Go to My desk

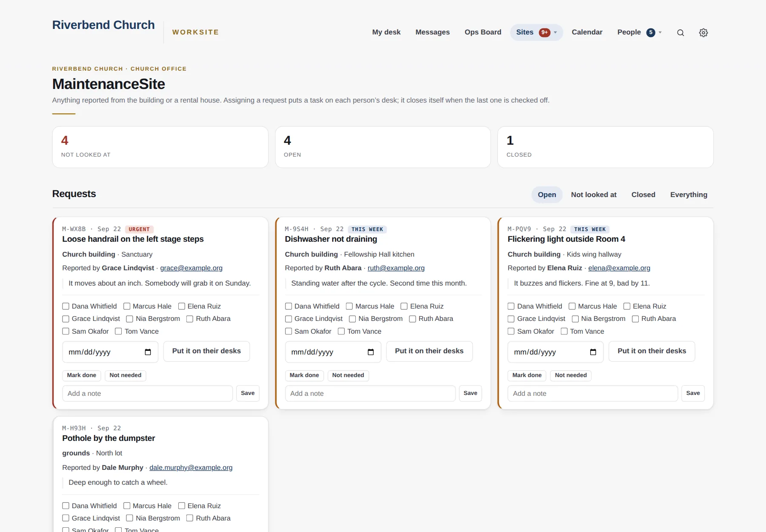[x=386, y=32]
